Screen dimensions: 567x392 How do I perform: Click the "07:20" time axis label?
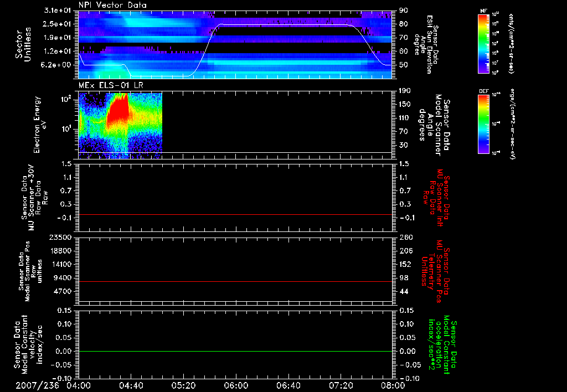click(341, 385)
